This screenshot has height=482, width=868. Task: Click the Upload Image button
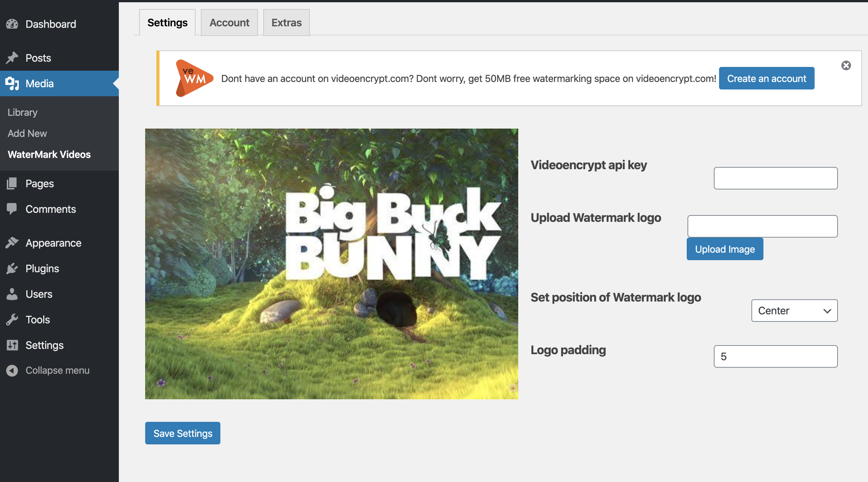pos(725,249)
